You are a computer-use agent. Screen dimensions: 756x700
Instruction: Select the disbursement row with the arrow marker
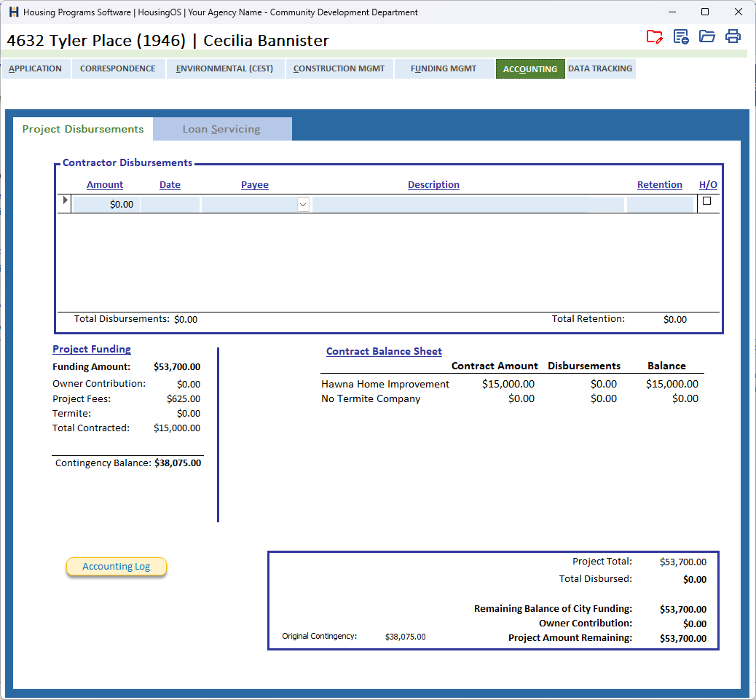pyautogui.click(x=65, y=200)
